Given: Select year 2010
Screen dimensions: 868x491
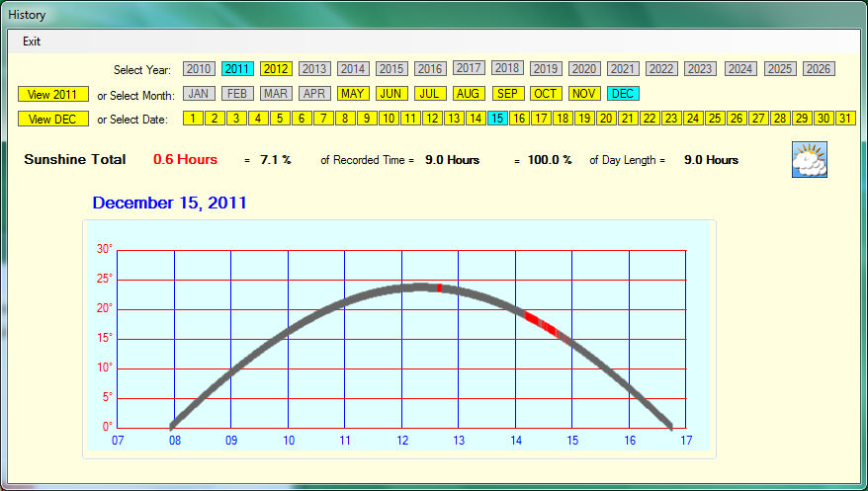Looking at the screenshot, I should tap(199, 68).
